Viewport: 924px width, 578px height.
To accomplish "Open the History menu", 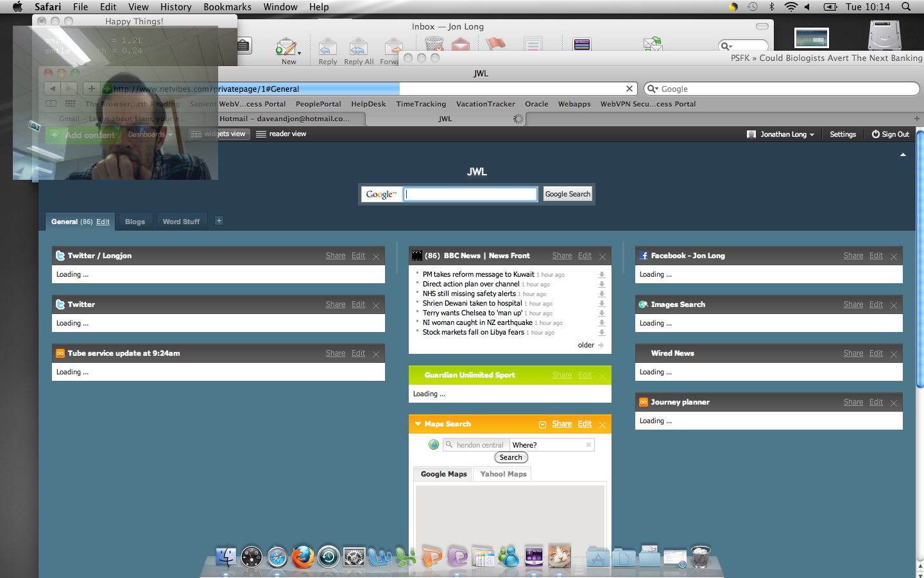I will click(176, 7).
